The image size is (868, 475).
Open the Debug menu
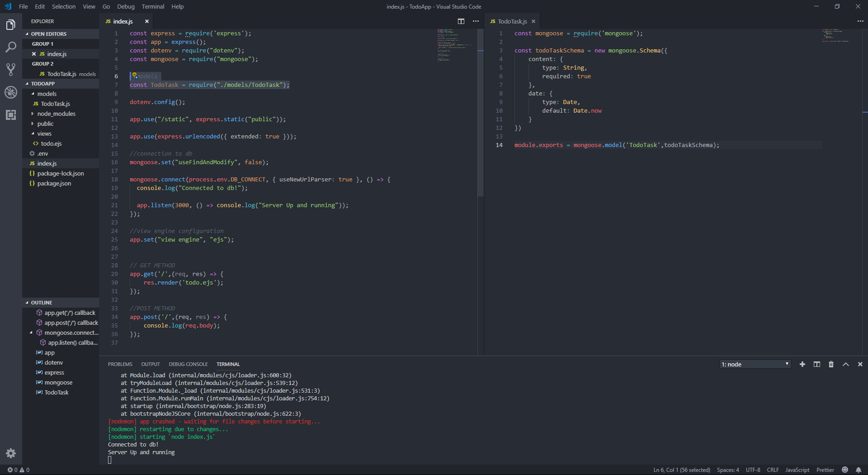(x=126, y=6)
